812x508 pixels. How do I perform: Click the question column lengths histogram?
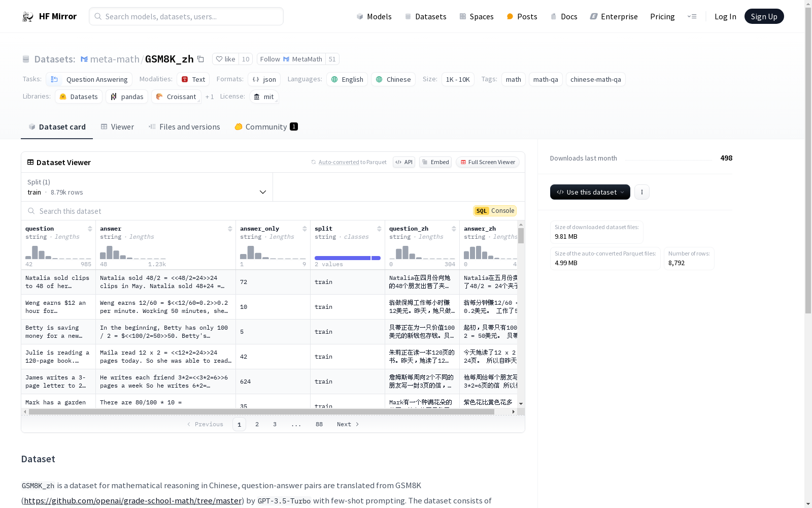point(58,252)
